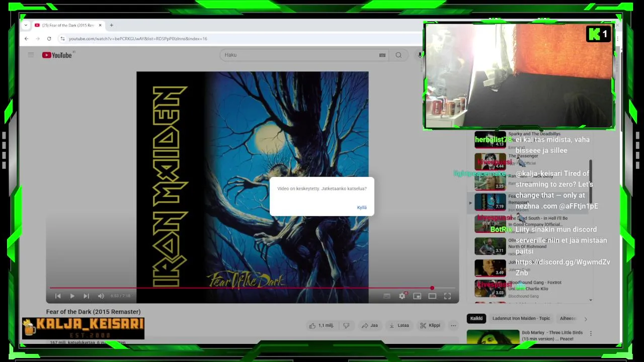Open the on-screen keyboard in search box
Screen dimensions: 644x362
382,55
